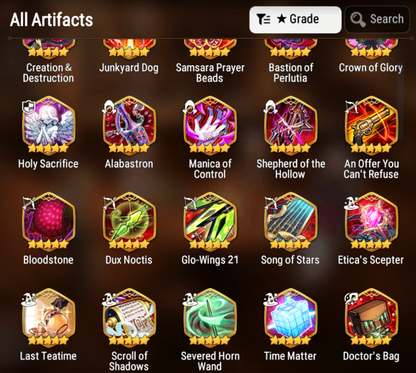The width and height of the screenshot is (416, 373).
Task: Select the Alabastron artifact icon
Action: coord(129,126)
